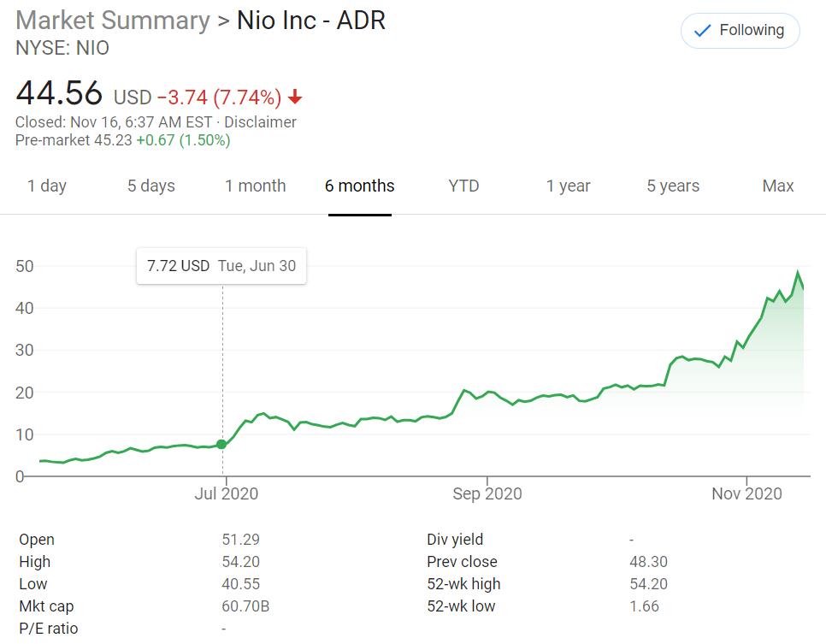Open the 5 days price view
Screen dimensions: 826x644
pos(150,186)
